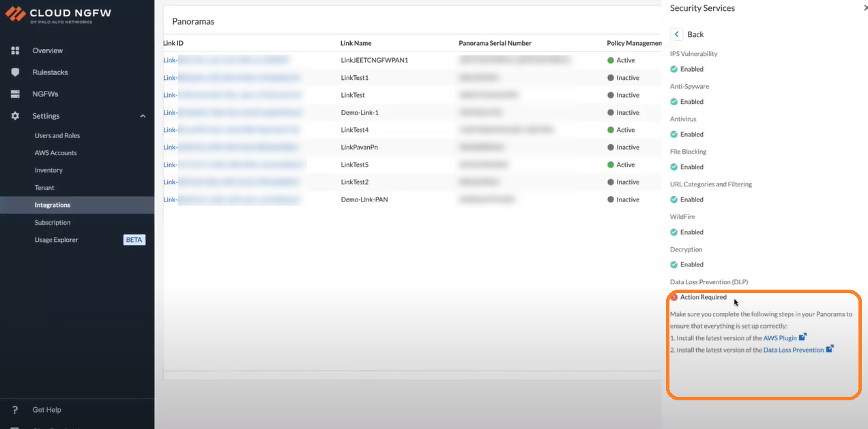This screenshot has height=429, width=868.
Task: Open the Link ID for LinkJEETCNGFWPAN1
Action: coord(227,60)
